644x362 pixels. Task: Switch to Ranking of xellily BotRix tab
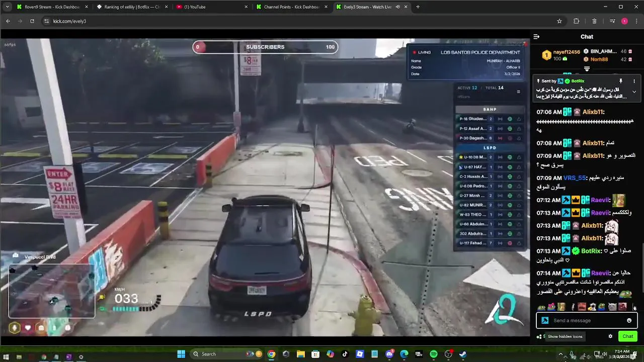(x=132, y=7)
